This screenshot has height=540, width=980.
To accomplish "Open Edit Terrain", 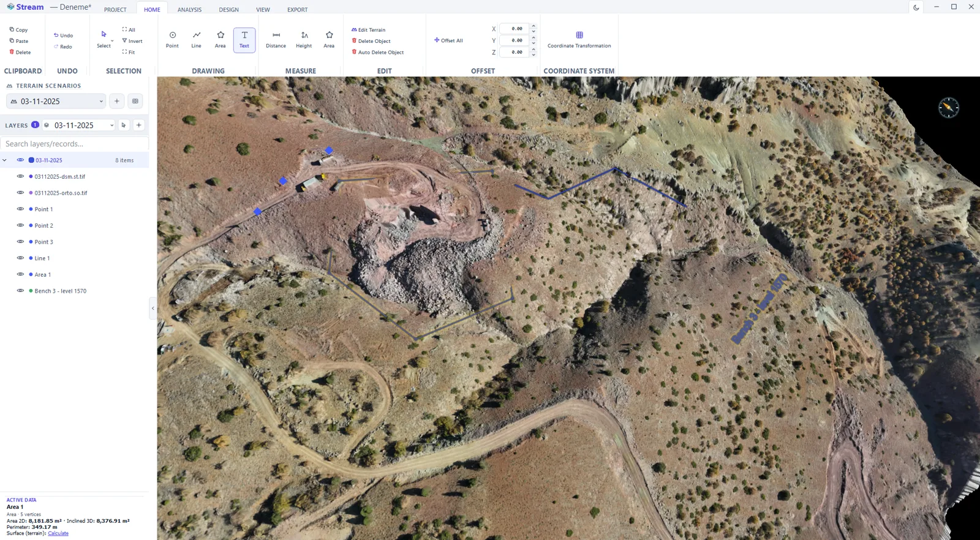I will click(369, 29).
